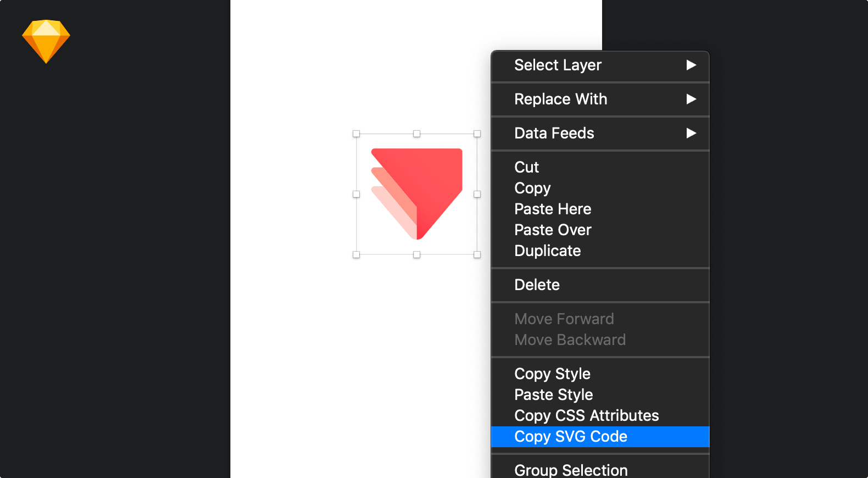Click the top-middle selection handle
Image resolution: width=868 pixels, height=478 pixels.
[x=416, y=134]
